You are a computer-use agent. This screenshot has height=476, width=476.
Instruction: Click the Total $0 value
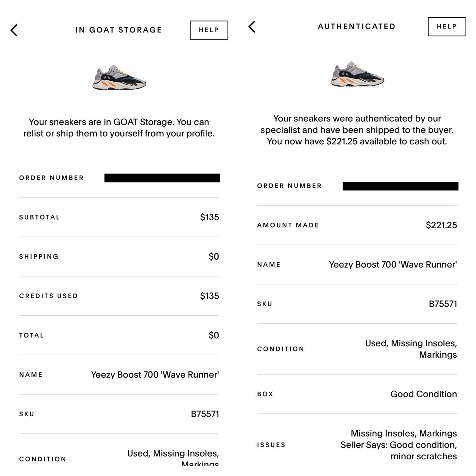point(214,335)
